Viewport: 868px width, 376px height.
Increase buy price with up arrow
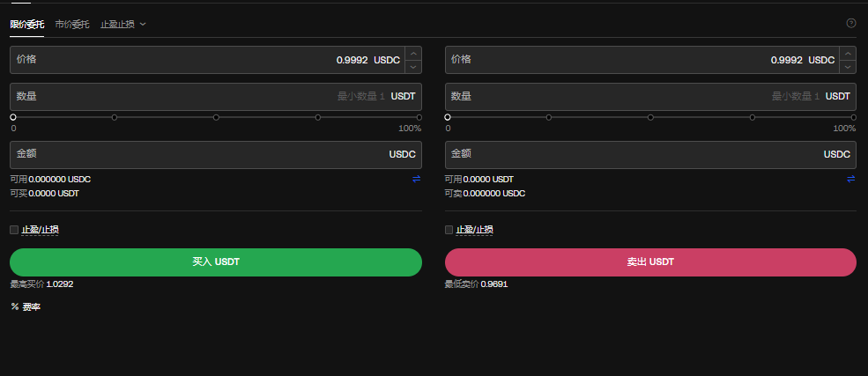point(414,54)
